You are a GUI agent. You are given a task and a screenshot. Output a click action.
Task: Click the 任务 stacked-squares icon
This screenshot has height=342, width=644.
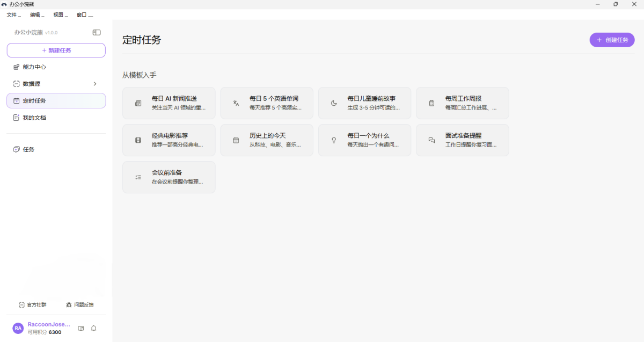pos(16,149)
